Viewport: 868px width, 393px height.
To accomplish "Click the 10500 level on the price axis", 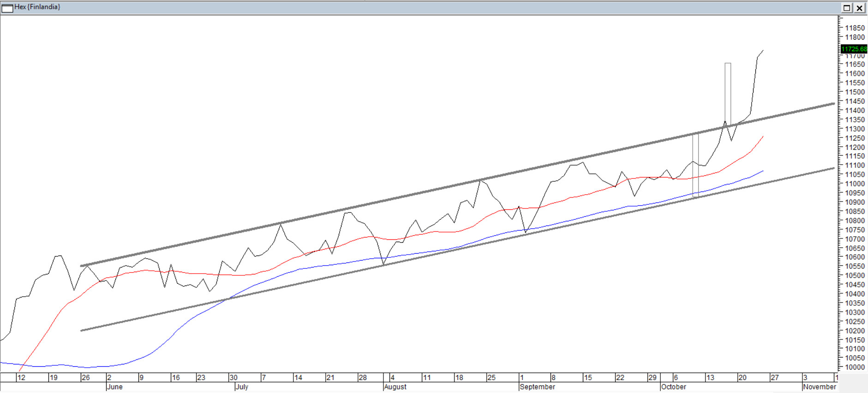I will click(855, 275).
